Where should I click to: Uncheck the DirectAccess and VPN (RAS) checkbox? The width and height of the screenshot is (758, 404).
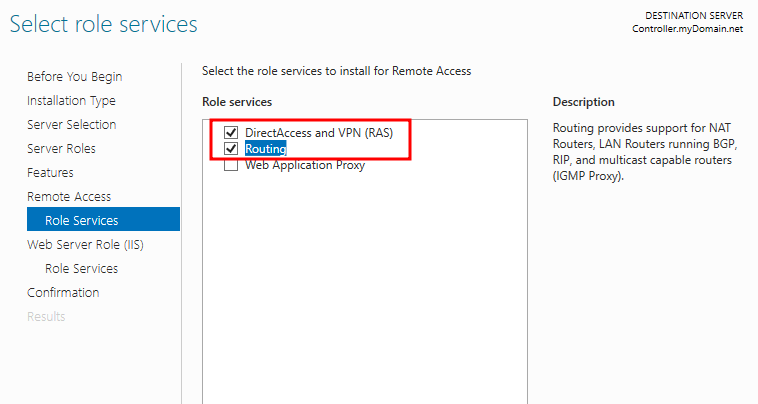point(231,132)
